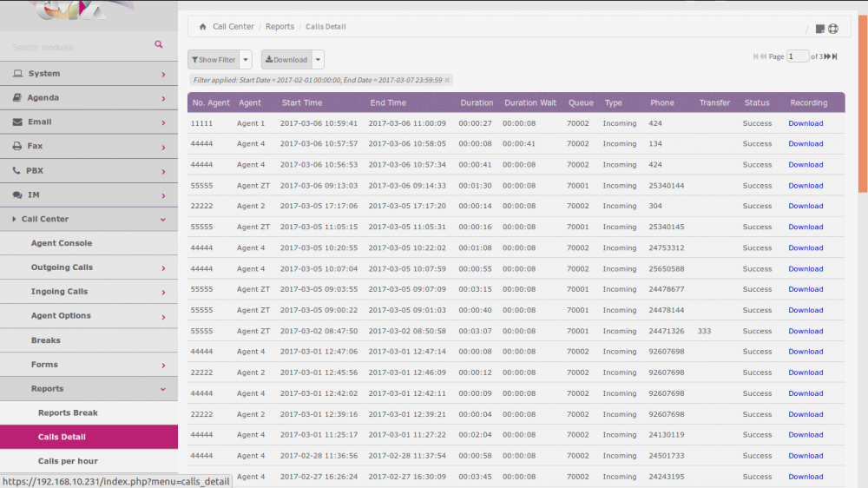Download recording for Agent 1 call
Viewport: 868px width, 488px height.
click(x=806, y=123)
